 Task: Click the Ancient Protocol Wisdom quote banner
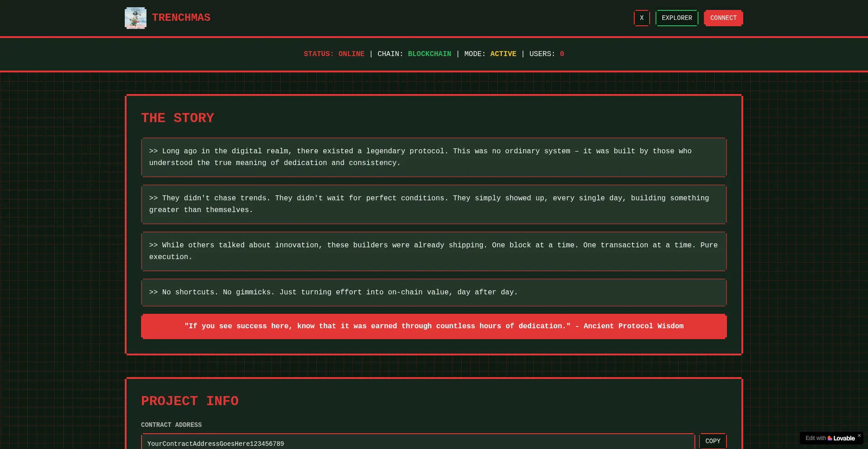coord(434,326)
